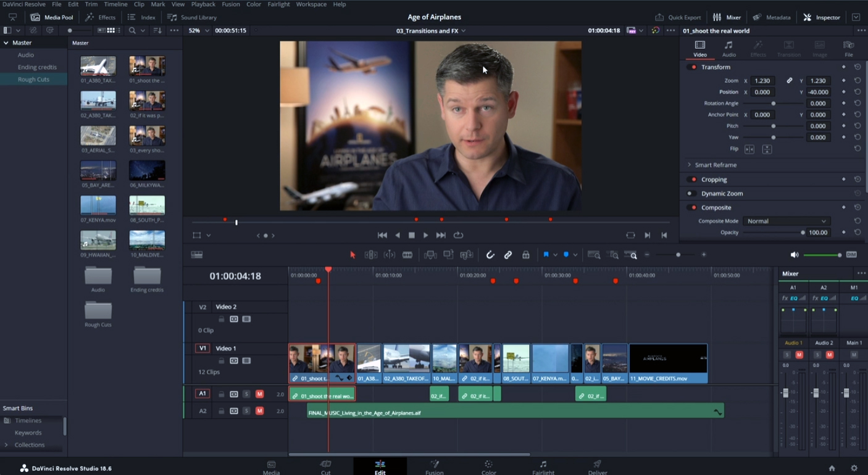Switch to the Audio inspector tab
Viewport: 868px width, 475px height.
[x=728, y=49]
